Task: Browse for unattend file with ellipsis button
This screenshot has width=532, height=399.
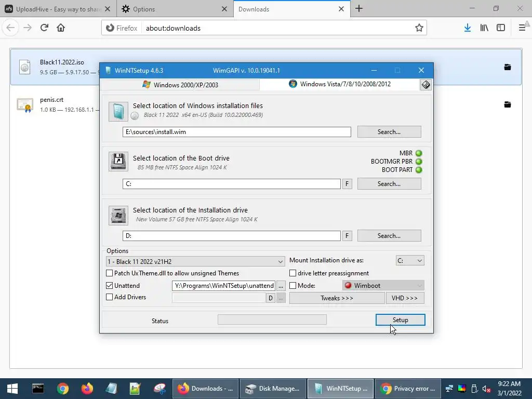Action: pos(281,286)
